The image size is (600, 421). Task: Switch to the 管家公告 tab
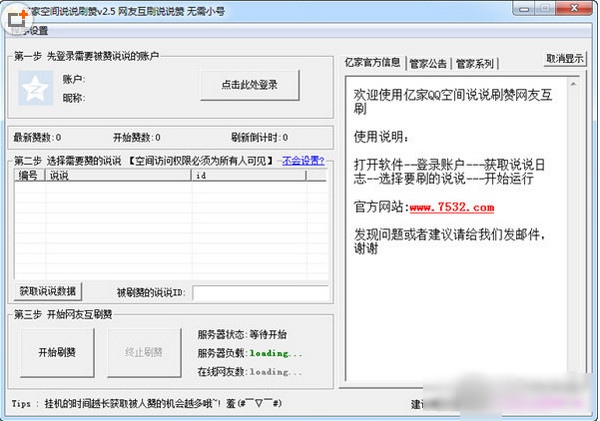coord(428,64)
